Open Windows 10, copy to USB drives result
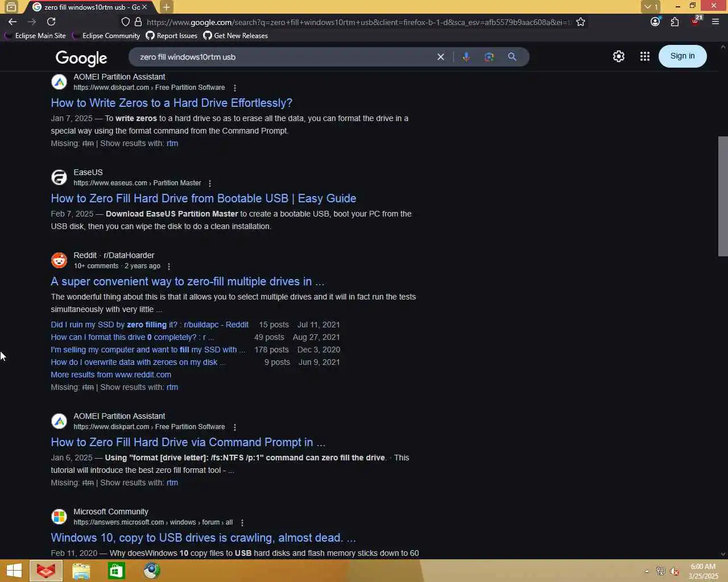The image size is (728, 582). click(x=203, y=538)
